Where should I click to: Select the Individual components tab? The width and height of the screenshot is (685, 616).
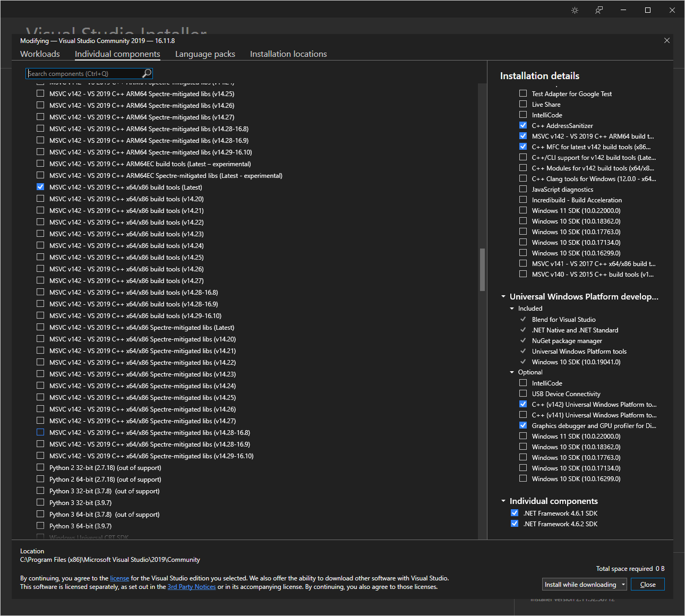[x=117, y=54]
